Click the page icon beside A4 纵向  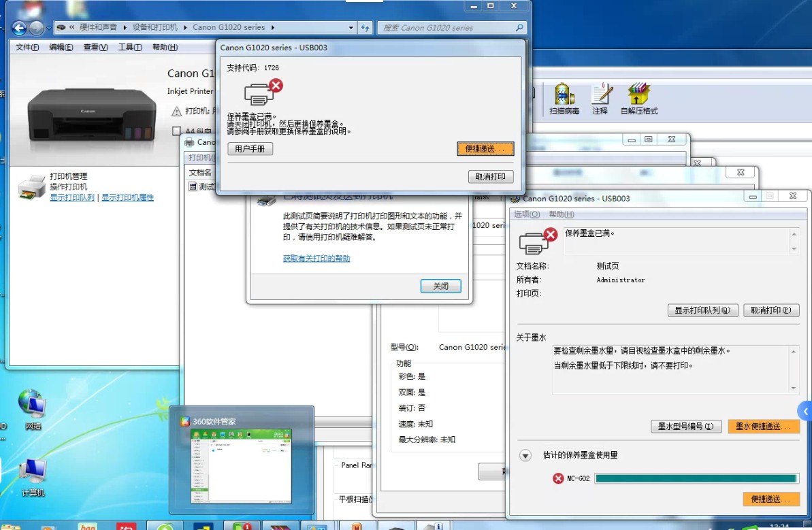pos(176,131)
